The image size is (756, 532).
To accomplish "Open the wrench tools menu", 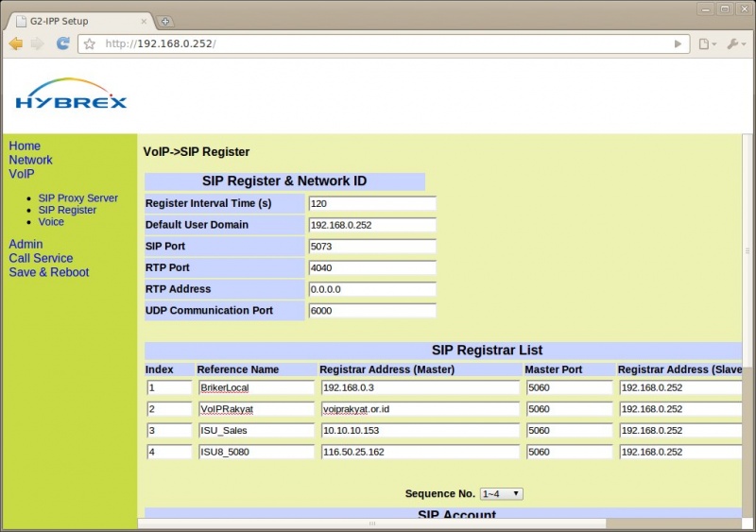I will point(735,43).
